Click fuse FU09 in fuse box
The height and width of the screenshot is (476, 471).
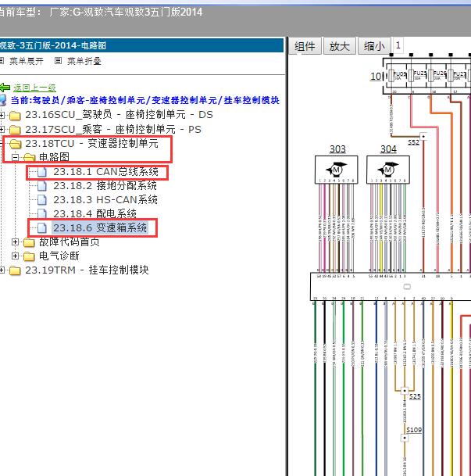click(x=391, y=75)
